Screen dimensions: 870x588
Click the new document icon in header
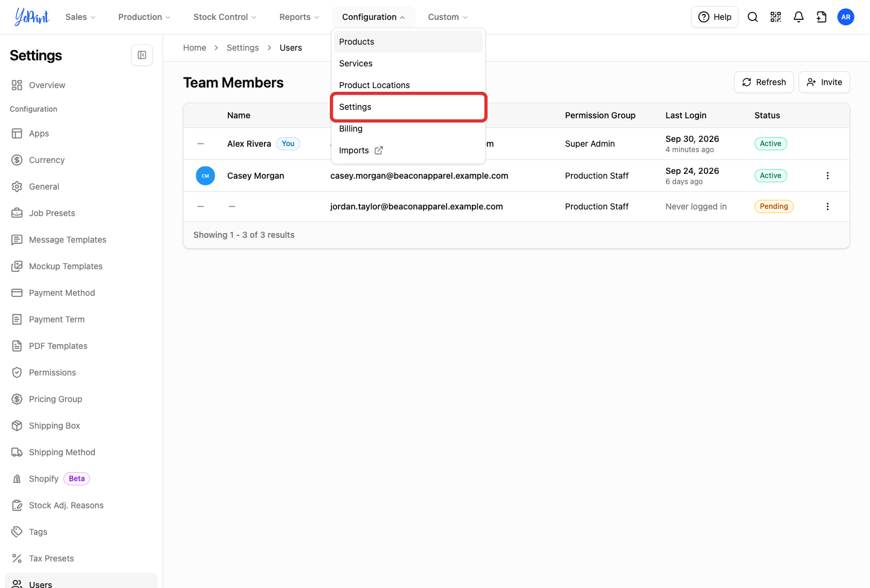pos(822,17)
